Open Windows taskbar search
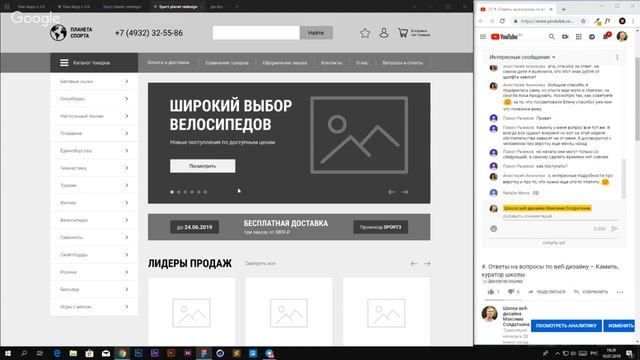The width and height of the screenshot is (640, 360). point(24,353)
